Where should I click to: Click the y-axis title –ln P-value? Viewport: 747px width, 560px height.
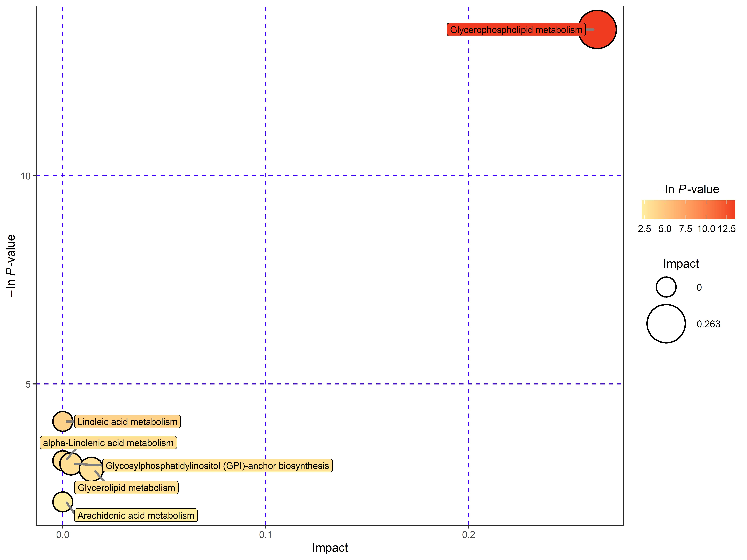pyautogui.click(x=11, y=266)
